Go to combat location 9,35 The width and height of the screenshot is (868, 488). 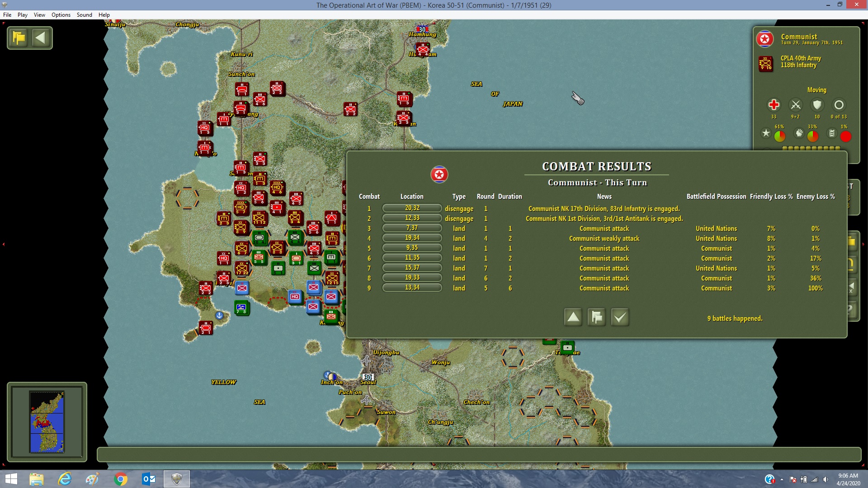point(412,248)
